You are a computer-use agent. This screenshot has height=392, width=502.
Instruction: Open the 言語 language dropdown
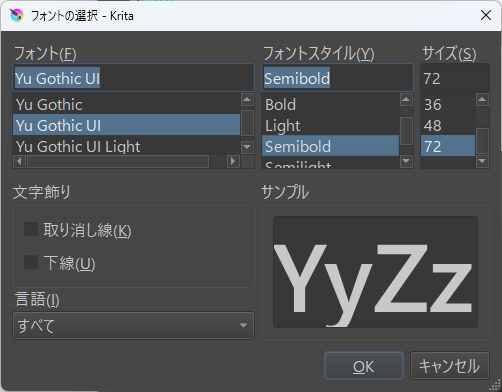click(133, 325)
